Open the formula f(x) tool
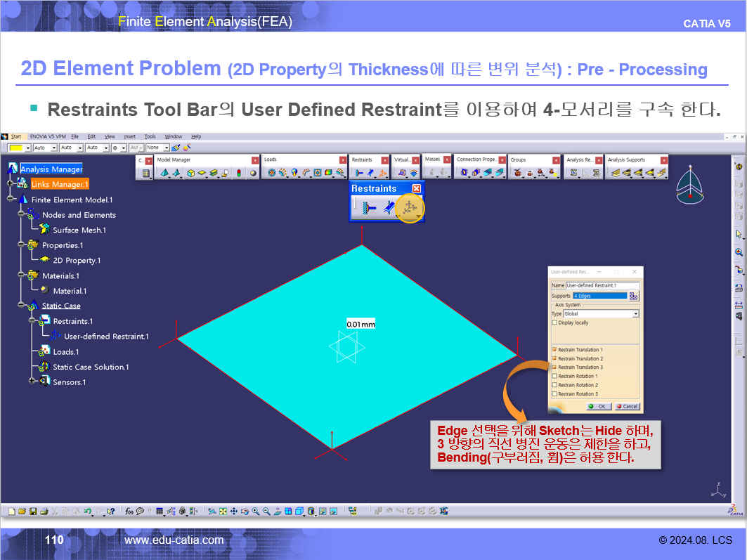Image resolution: width=747 pixels, height=560 pixels. [x=130, y=511]
